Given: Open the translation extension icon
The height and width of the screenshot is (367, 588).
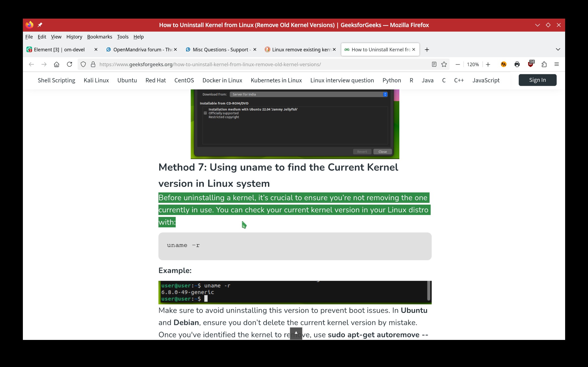Looking at the screenshot, I should pos(504,64).
